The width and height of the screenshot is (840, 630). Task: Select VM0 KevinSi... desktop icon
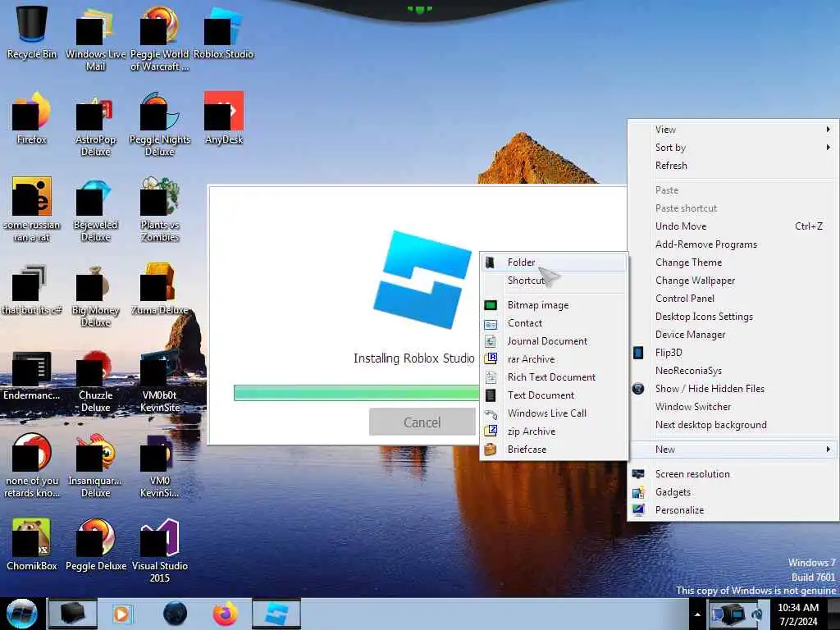pos(160,465)
